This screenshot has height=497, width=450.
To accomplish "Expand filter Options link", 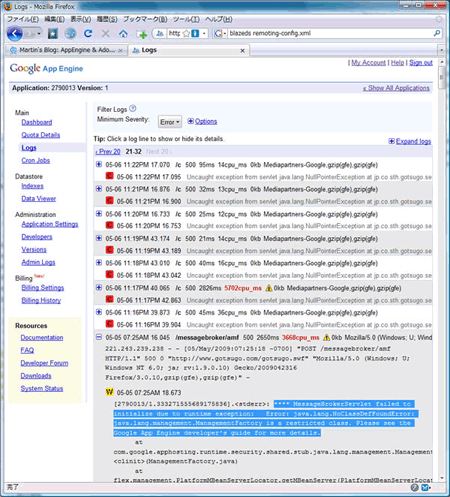I will point(206,121).
